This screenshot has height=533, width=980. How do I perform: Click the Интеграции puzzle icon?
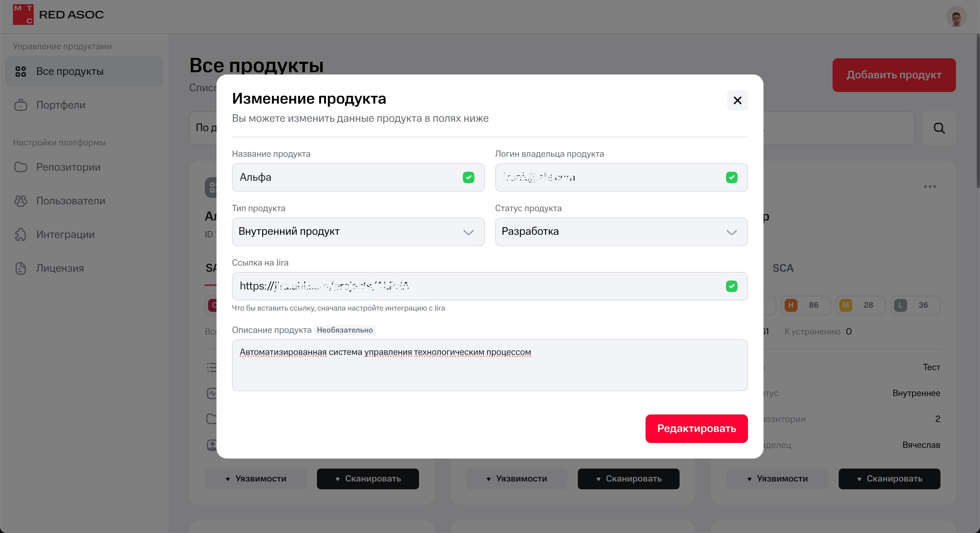[20, 234]
